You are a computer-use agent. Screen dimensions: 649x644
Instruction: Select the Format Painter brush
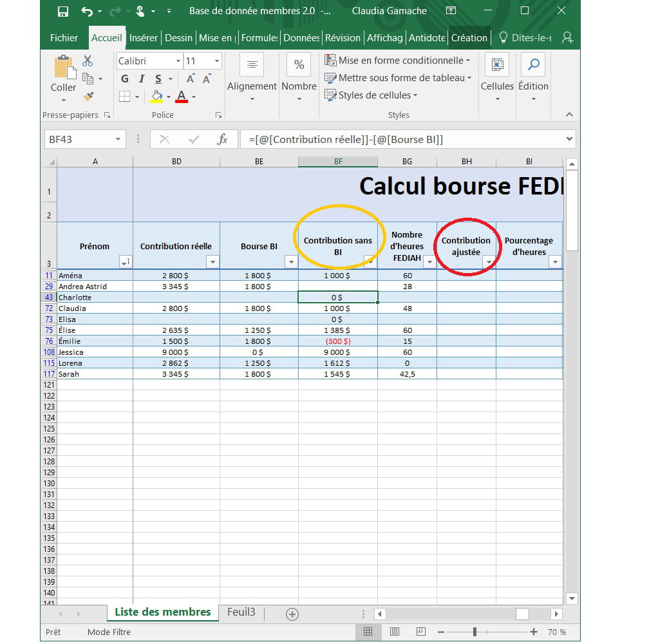(88, 96)
